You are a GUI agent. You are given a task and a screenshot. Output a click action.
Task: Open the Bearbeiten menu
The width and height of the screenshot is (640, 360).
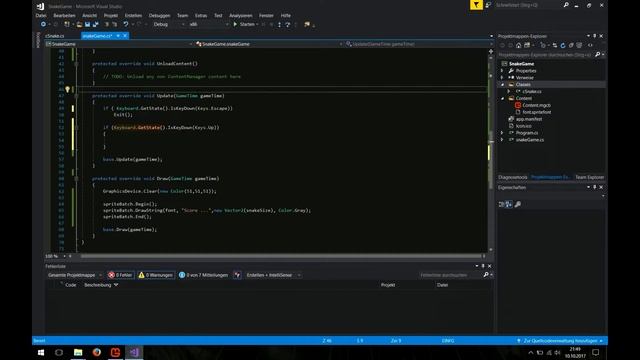64,16
